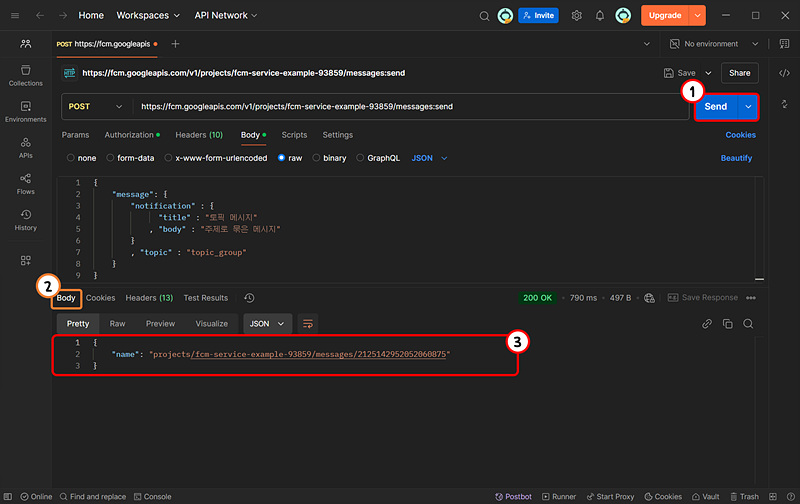
Task: Click the Home link
Action: click(x=91, y=15)
